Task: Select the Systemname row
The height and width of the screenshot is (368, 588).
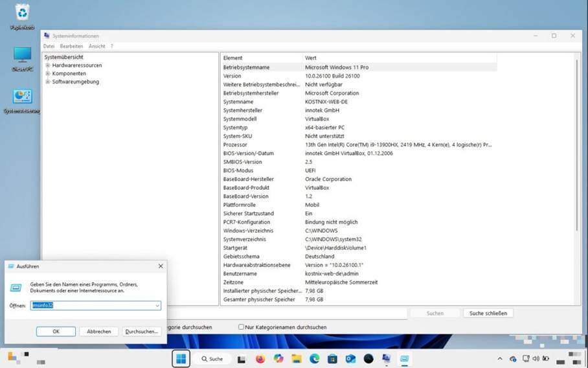Action: [359, 102]
